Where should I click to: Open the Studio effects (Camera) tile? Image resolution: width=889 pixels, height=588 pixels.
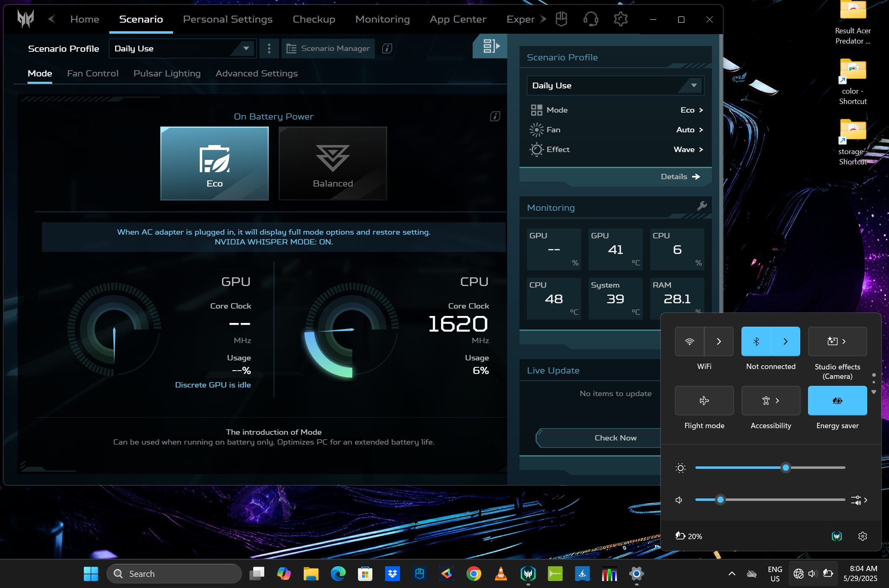point(838,341)
